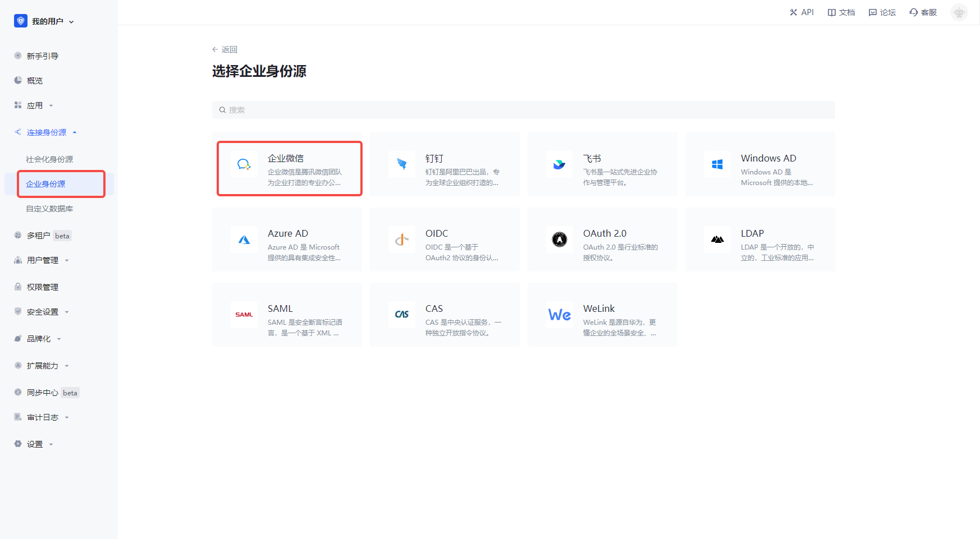This screenshot has height=539, width=980.
Task: Collapse the 连接身份源 sidebar section
Action: (x=47, y=132)
